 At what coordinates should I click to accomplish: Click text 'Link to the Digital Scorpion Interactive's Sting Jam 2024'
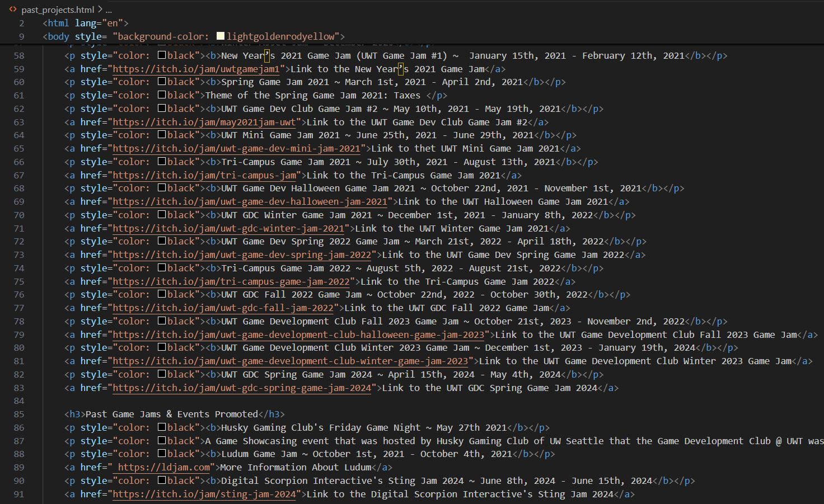click(x=460, y=494)
